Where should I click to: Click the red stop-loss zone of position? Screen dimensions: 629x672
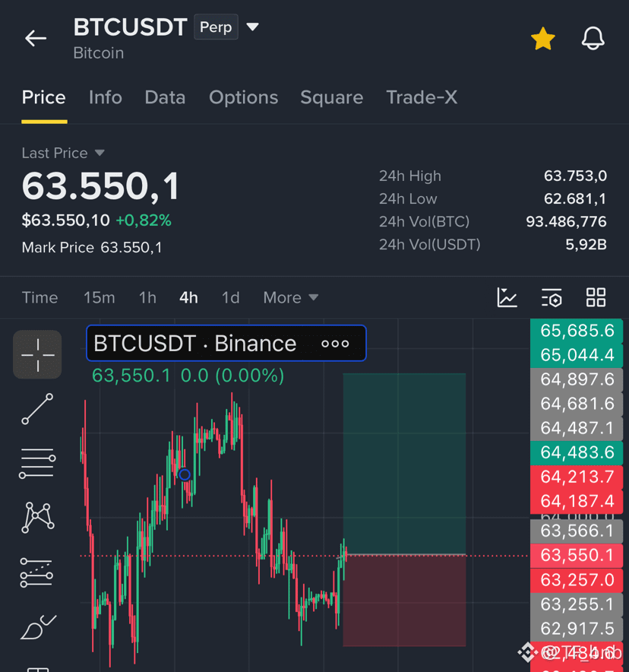(x=404, y=601)
